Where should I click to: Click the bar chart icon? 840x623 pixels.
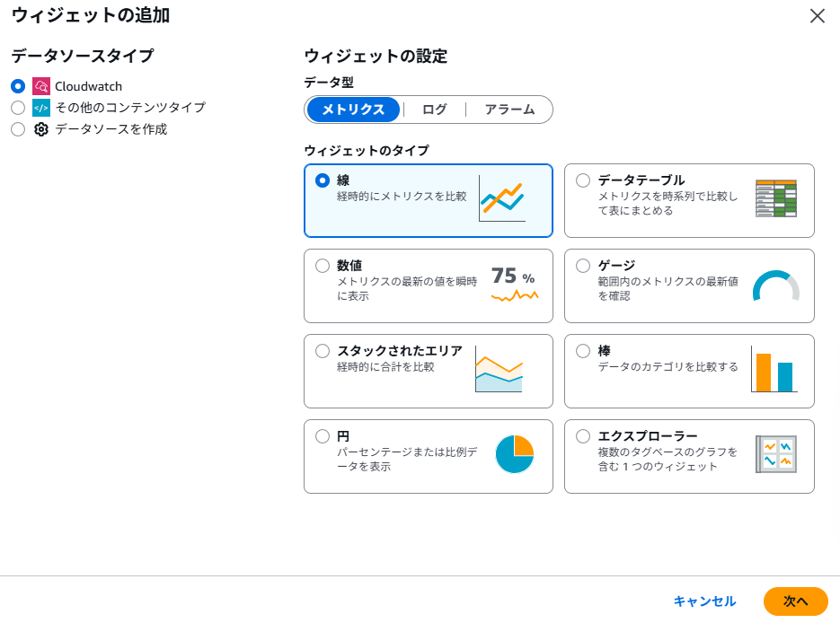pos(774,371)
